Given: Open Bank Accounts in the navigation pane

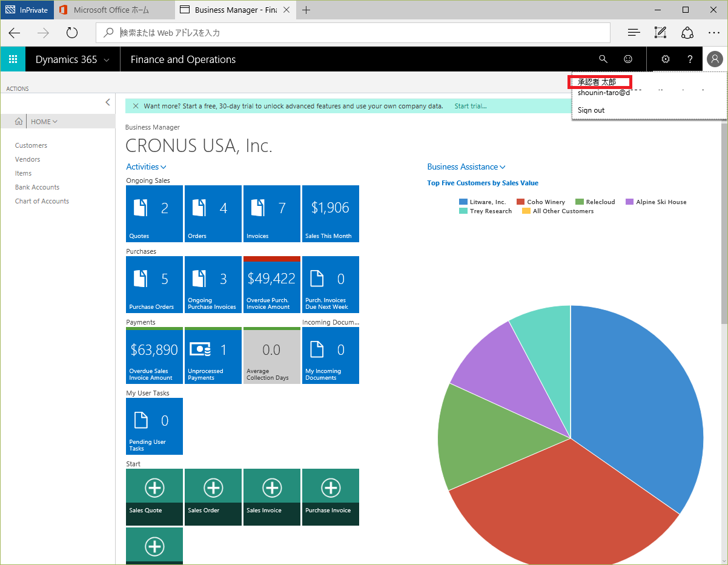Looking at the screenshot, I should [38, 187].
